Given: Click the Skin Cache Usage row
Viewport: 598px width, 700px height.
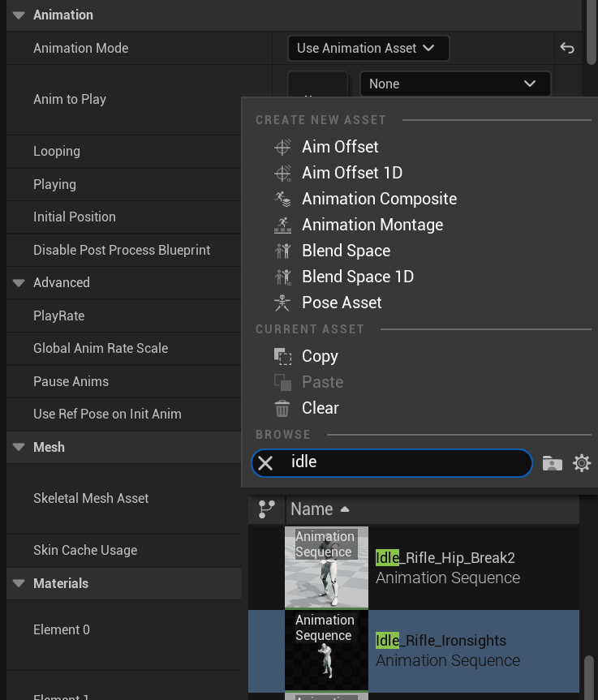Looking at the screenshot, I should (x=123, y=550).
